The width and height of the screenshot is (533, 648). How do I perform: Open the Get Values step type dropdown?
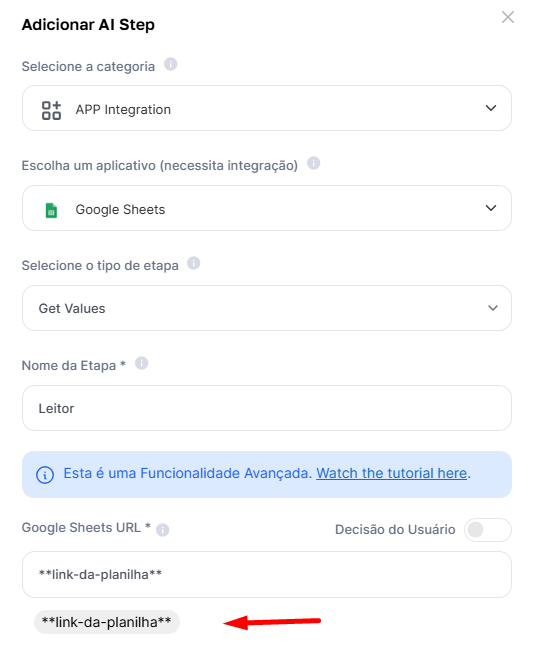[267, 308]
